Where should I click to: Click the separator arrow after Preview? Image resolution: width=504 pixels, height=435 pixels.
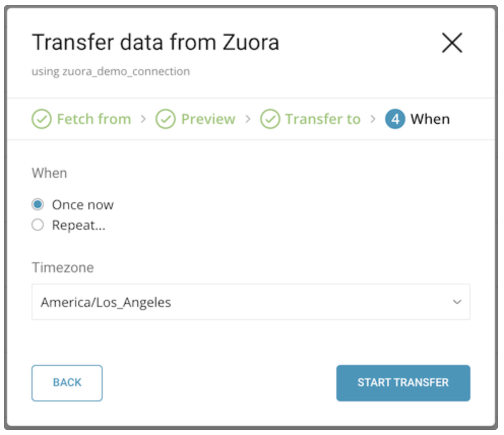[x=248, y=119]
